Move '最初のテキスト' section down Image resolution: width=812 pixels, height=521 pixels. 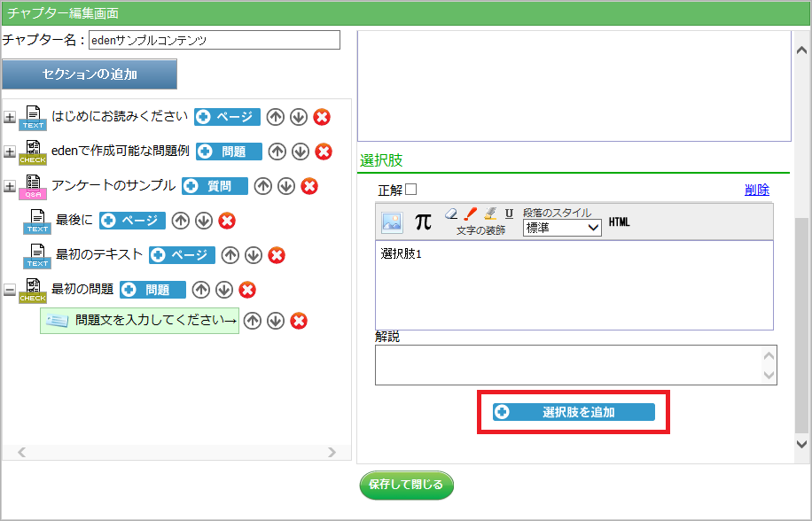254,255
